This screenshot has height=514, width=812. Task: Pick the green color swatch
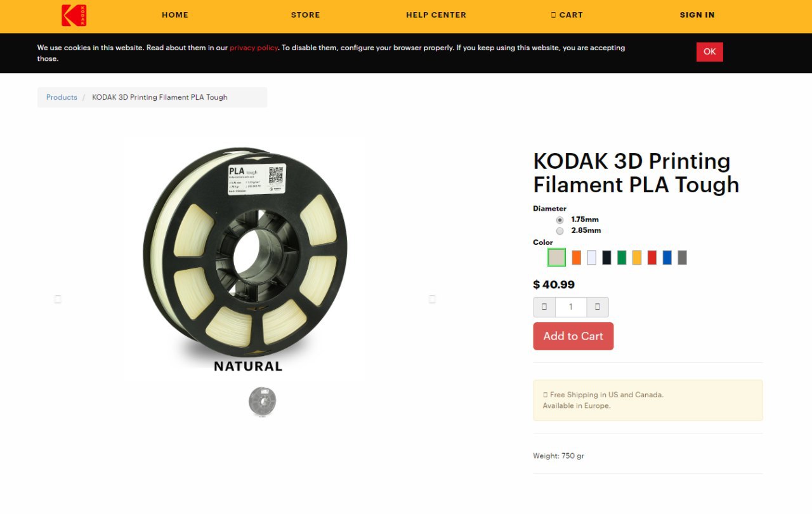click(x=622, y=257)
